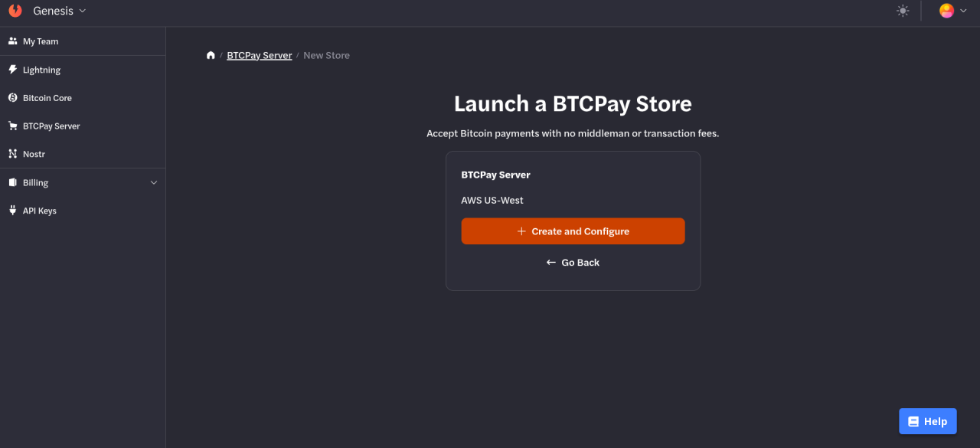Click New Store breadcrumb text
Image resolution: width=980 pixels, height=448 pixels.
[x=326, y=55]
